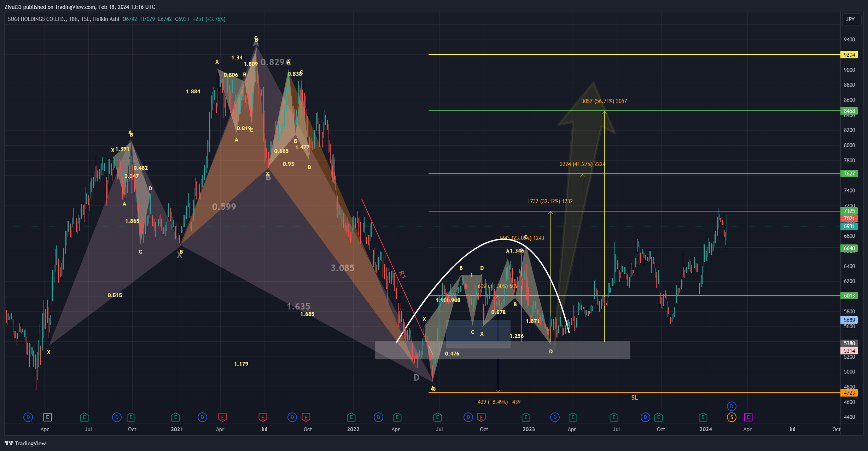
Task: Open the green E marker above Apr 2023
Action: pyautogui.click(x=573, y=417)
